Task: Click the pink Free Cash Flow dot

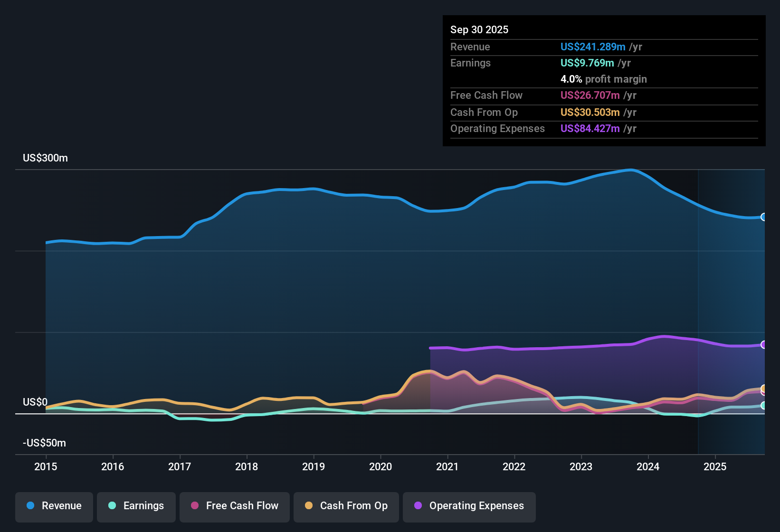Action: pos(195,505)
